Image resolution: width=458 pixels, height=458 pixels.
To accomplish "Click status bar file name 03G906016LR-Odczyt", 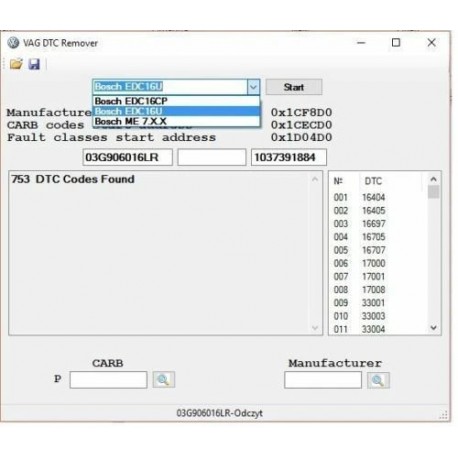I will (219, 413).
